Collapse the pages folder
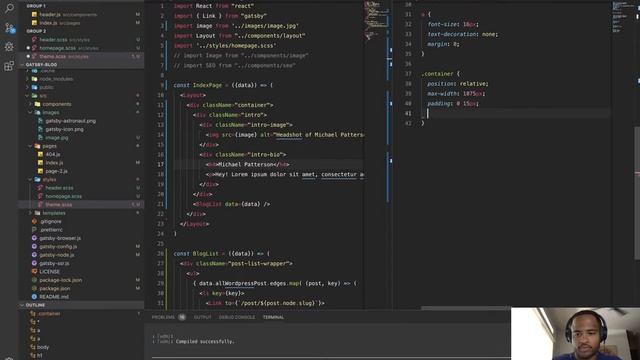This screenshot has width=640, height=360. tap(31, 146)
